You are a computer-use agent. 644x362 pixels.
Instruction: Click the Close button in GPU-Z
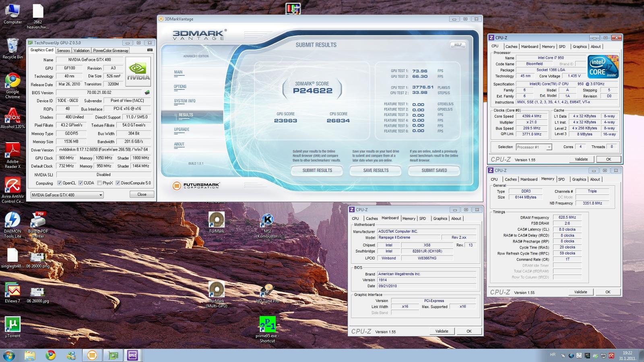[x=142, y=194]
